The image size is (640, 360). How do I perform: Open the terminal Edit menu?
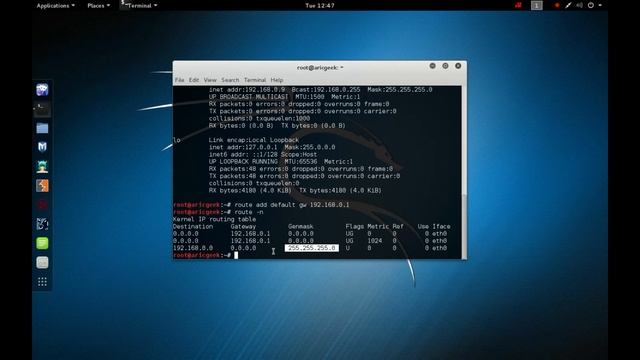point(194,80)
